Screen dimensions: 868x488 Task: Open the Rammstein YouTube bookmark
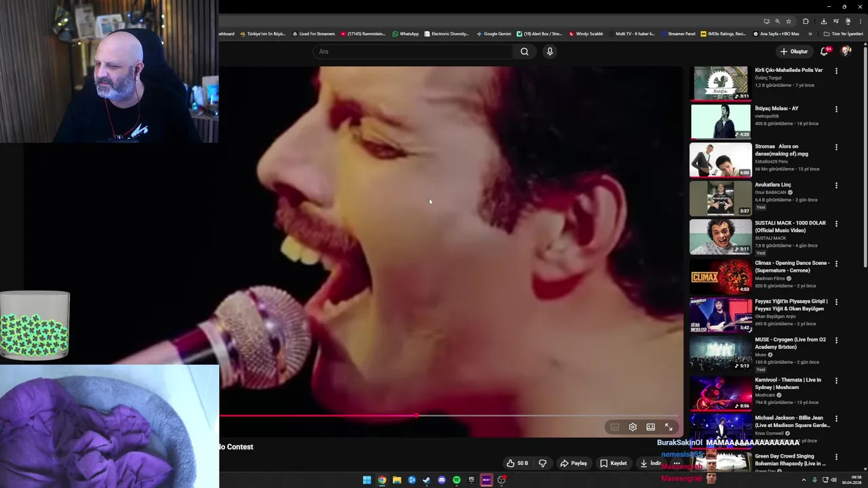pyautogui.click(x=363, y=34)
